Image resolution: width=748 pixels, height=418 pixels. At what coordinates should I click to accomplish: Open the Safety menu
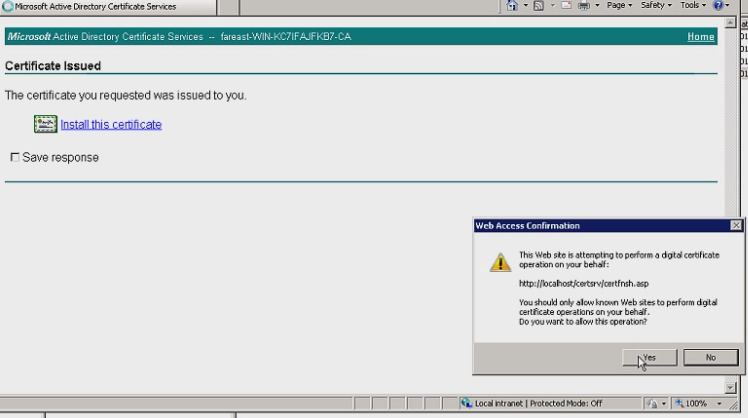point(656,5)
